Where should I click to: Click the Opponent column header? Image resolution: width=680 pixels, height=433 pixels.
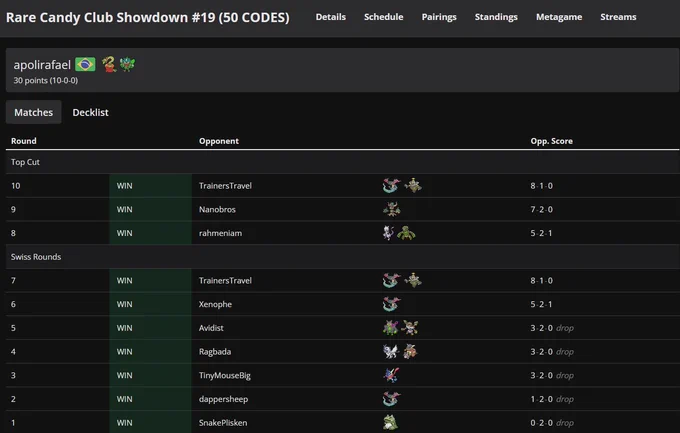point(219,141)
